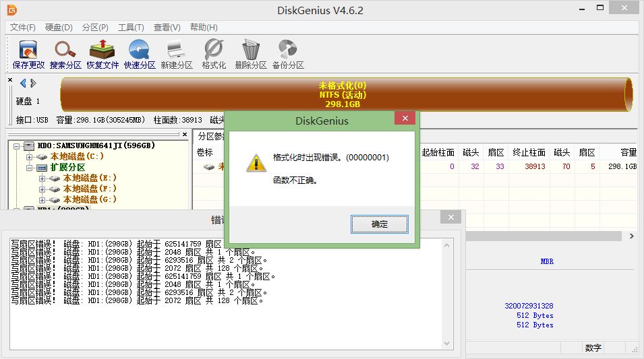
Task: Collapse the HD0 SAMSUNG disk node
Action: tap(16, 146)
